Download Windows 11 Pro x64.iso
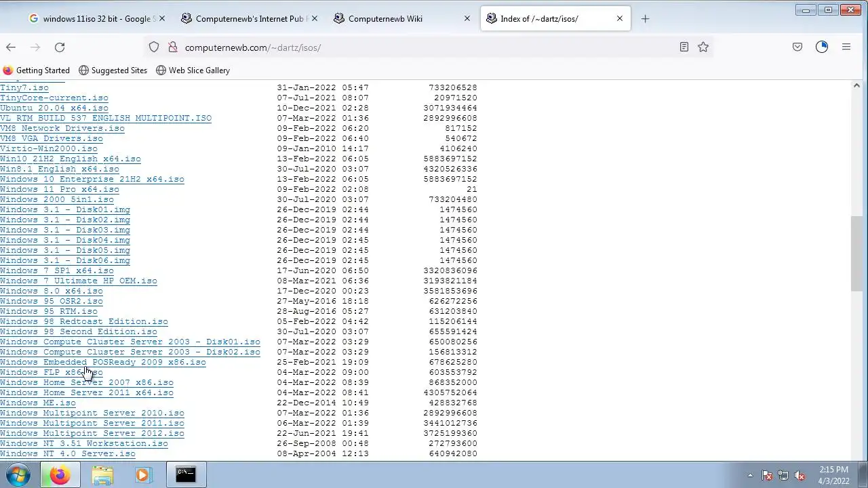 (60, 189)
